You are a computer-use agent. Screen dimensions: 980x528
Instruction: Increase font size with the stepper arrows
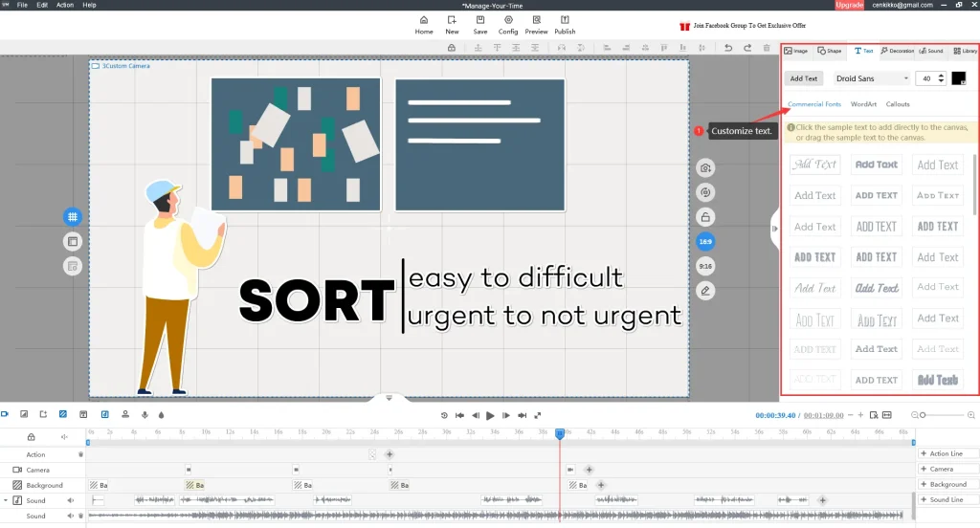click(x=942, y=76)
